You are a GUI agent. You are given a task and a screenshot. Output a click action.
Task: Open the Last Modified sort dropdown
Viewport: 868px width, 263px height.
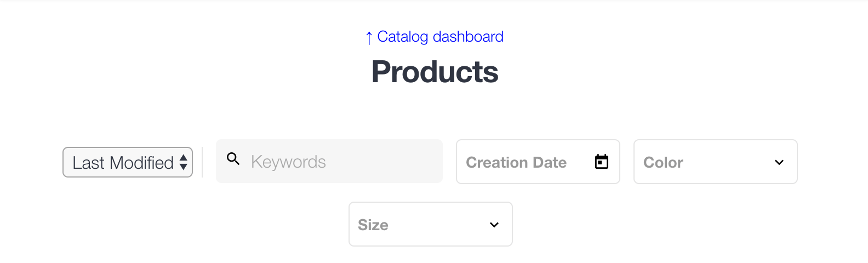[x=128, y=162]
